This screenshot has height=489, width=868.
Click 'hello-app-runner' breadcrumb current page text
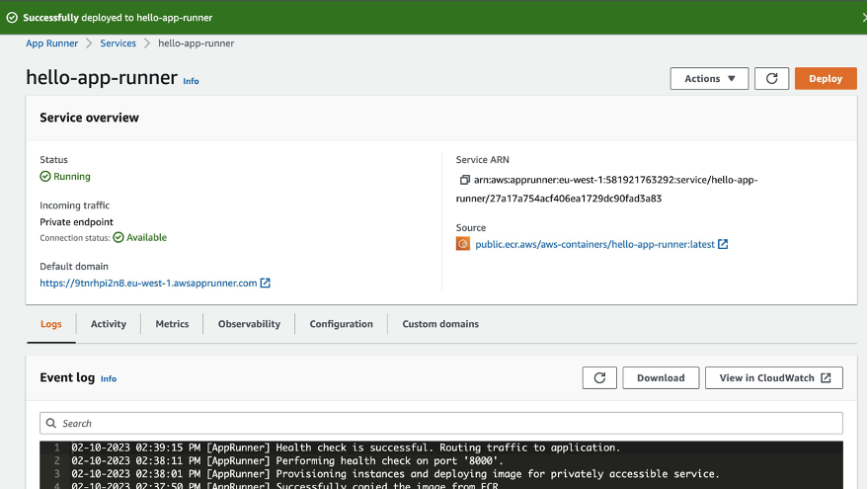196,43
